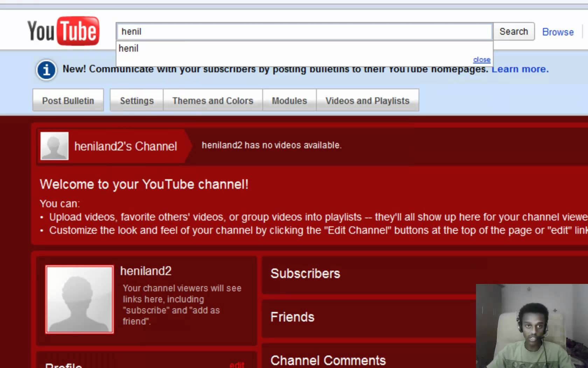Open the Browse link

(x=558, y=32)
